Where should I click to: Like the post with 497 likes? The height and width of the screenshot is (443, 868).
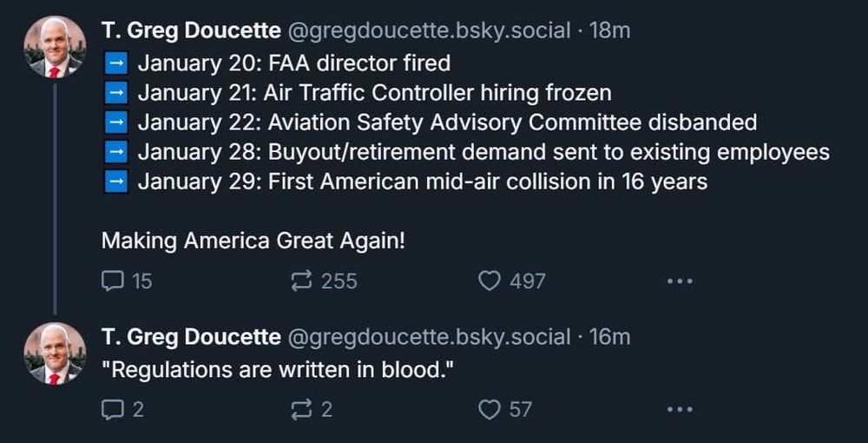pyautogui.click(x=490, y=281)
